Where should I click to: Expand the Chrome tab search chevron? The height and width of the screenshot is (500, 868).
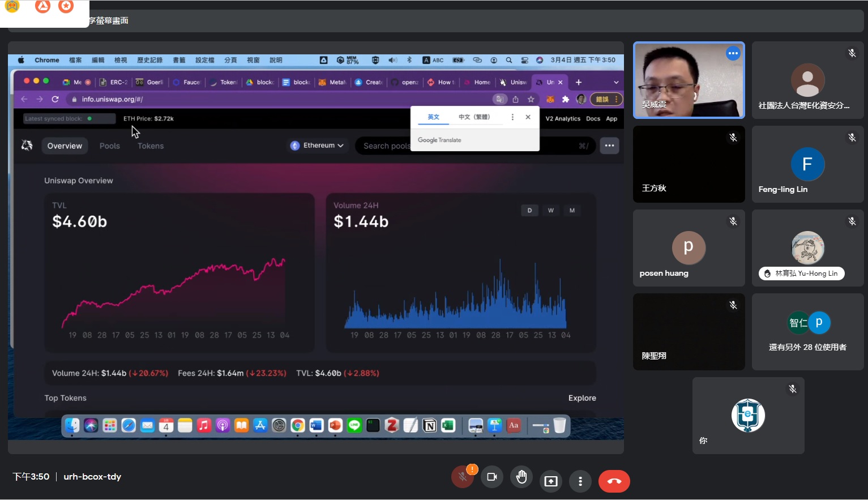pyautogui.click(x=616, y=82)
